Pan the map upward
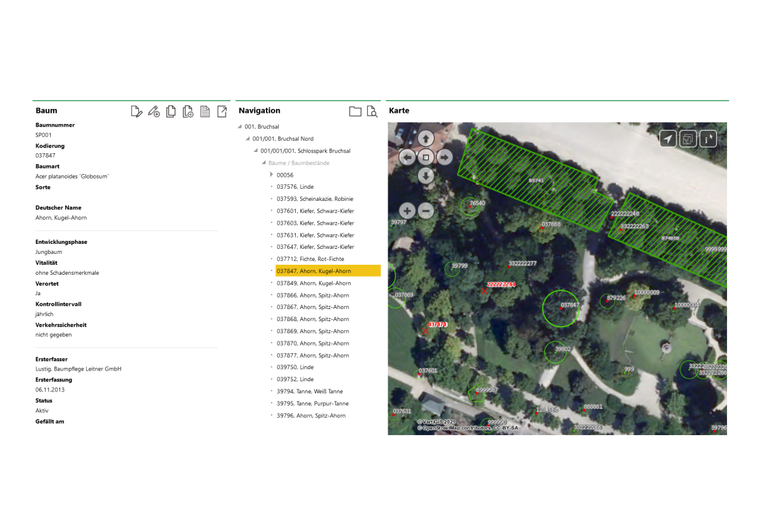760x532 pixels. pyautogui.click(x=426, y=138)
